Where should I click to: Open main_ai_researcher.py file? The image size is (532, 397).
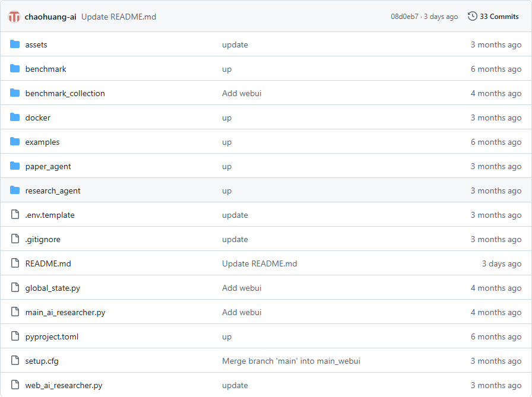(x=65, y=312)
